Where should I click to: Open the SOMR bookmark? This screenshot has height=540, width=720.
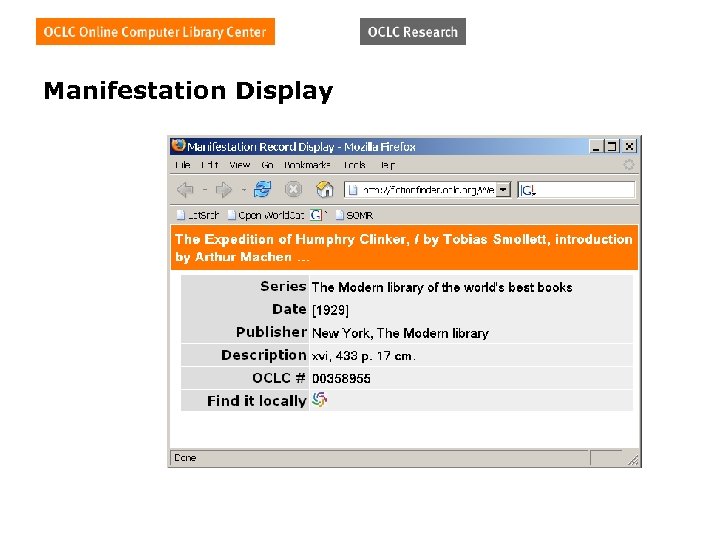354,215
